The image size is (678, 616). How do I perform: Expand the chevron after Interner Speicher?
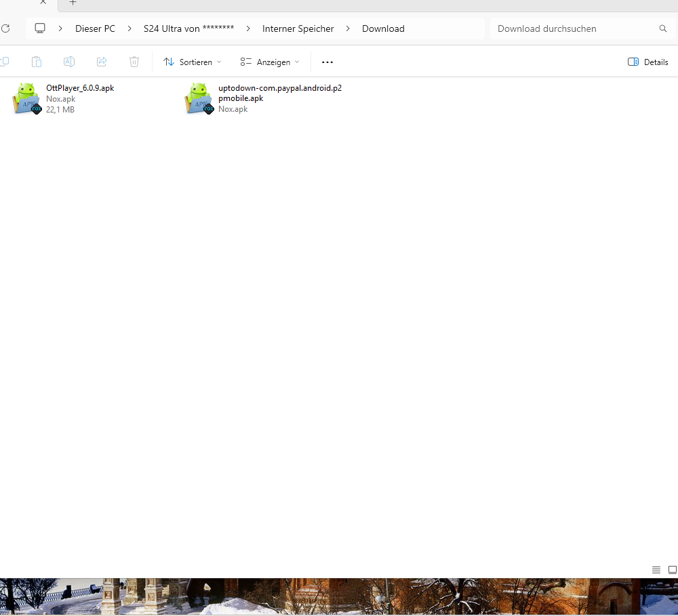click(x=348, y=28)
